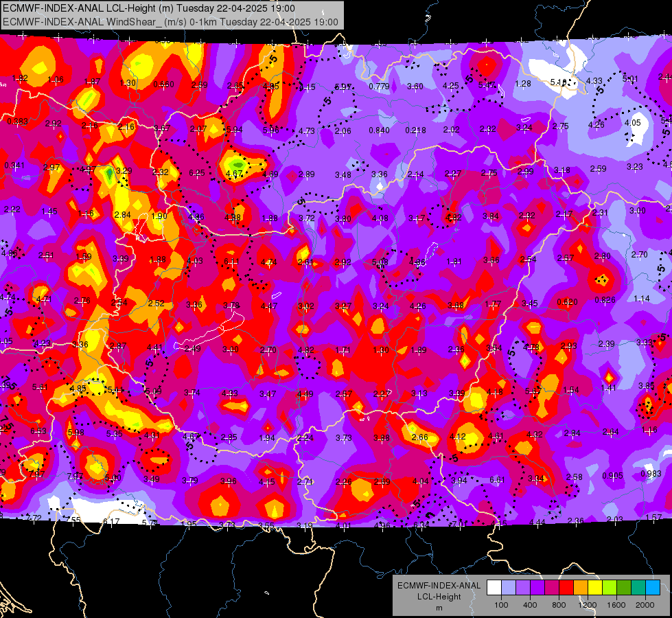Click the red legend color swatch
This screenshot has width=672, height=618.
(566, 588)
